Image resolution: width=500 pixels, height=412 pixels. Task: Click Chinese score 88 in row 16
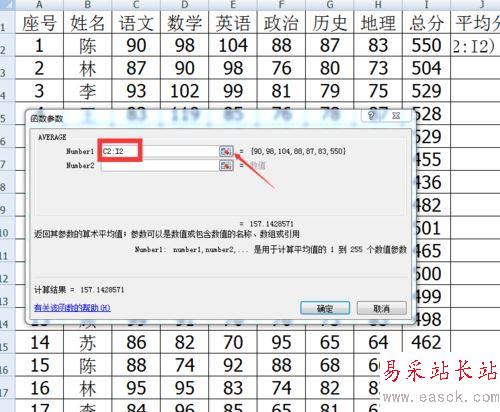(x=136, y=365)
